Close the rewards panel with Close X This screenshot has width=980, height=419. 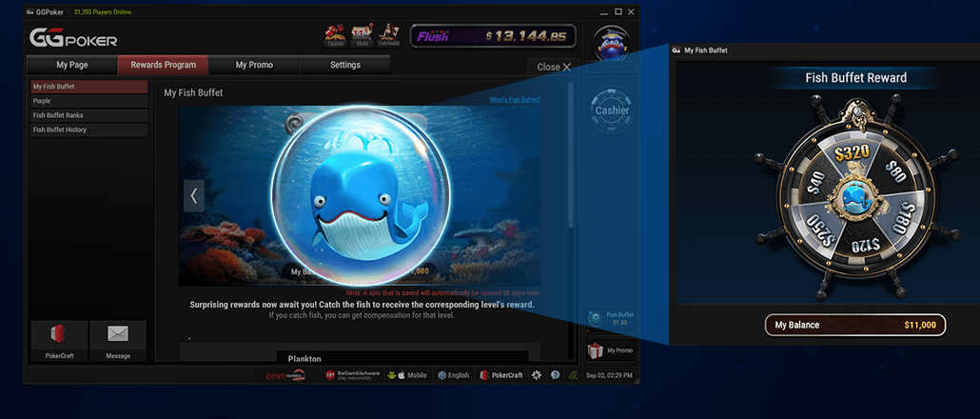pos(554,67)
